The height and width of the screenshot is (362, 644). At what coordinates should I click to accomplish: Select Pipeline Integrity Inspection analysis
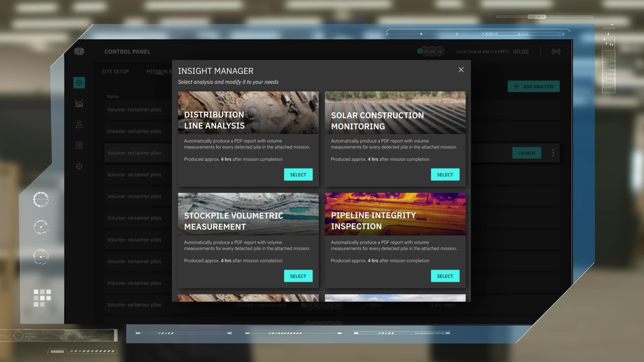(445, 276)
